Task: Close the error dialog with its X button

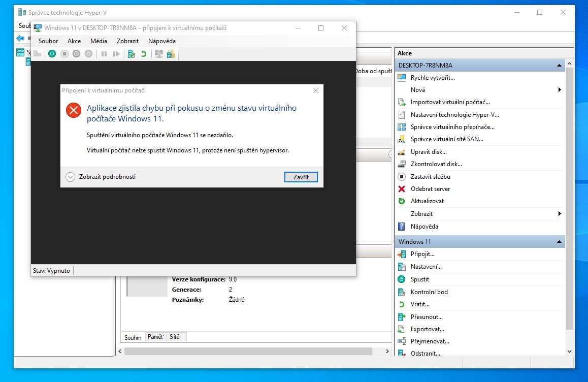Action: [x=316, y=90]
